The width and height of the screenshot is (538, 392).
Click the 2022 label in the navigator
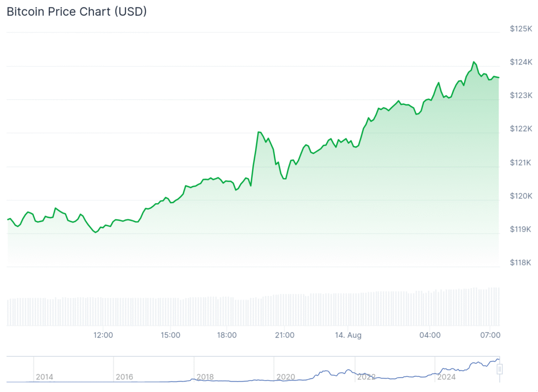(366, 377)
